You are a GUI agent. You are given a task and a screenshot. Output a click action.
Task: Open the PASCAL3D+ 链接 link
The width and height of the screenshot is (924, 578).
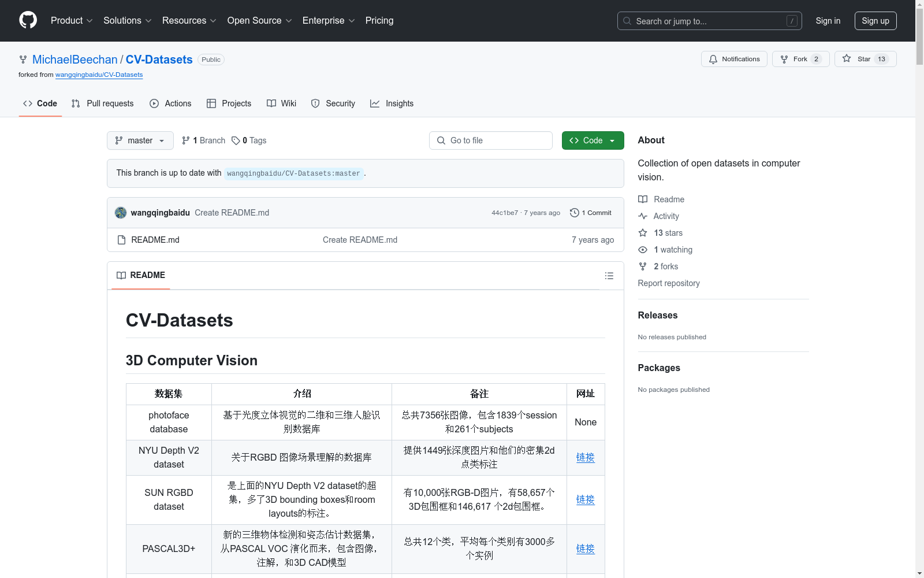pyautogui.click(x=586, y=549)
